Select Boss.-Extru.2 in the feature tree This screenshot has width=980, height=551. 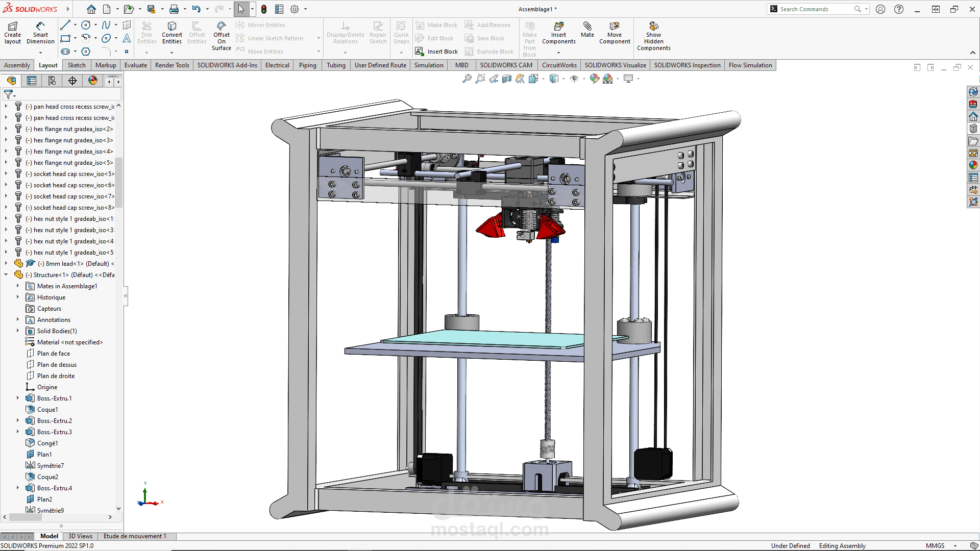pos(53,420)
